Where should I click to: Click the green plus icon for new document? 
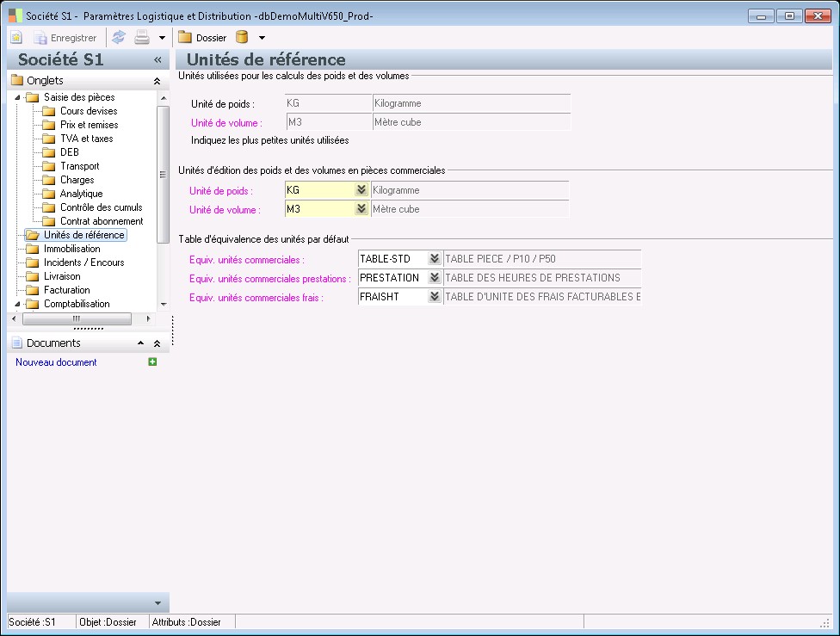click(x=152, y=362)
